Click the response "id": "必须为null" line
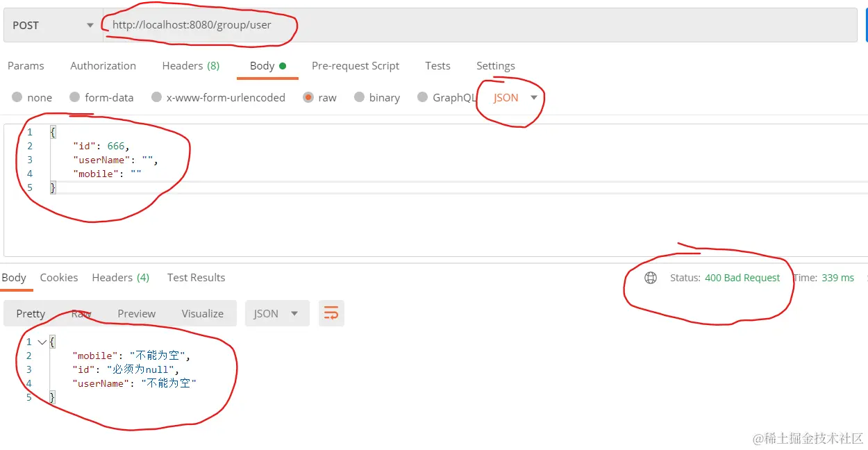Image resolution: width=868 pixels, height=450 pixels. click(126, 369)
